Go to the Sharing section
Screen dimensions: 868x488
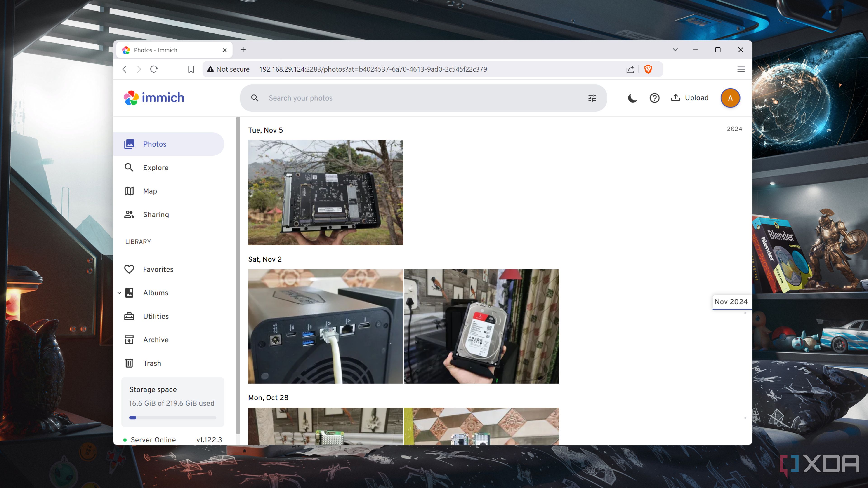[x=156, y=215]
